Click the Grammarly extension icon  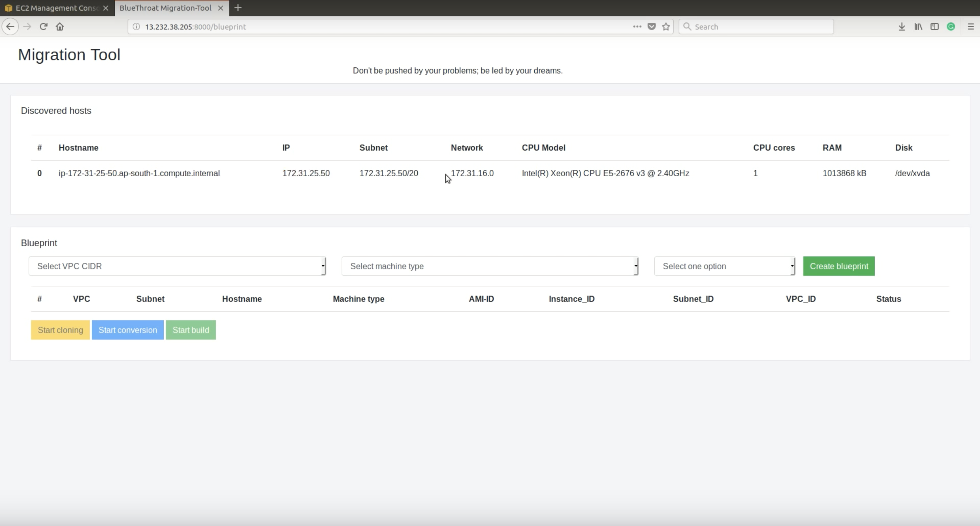tap(951, 26)
